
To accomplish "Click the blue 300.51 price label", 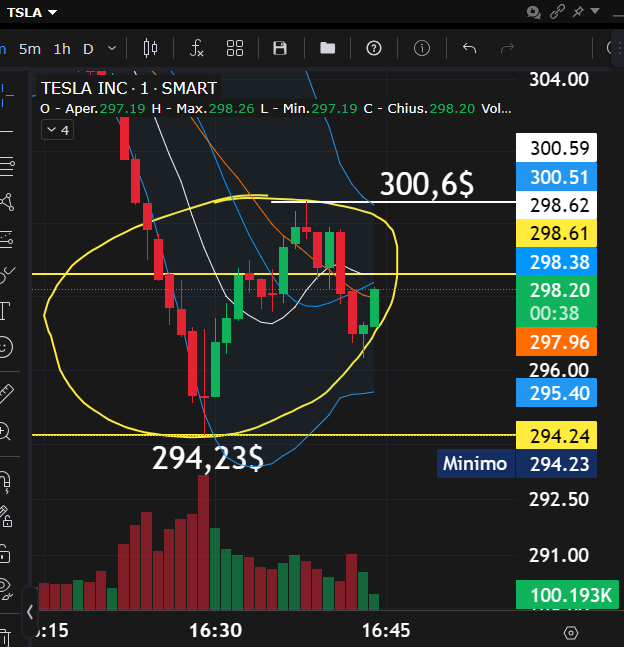I will [556, 177].
